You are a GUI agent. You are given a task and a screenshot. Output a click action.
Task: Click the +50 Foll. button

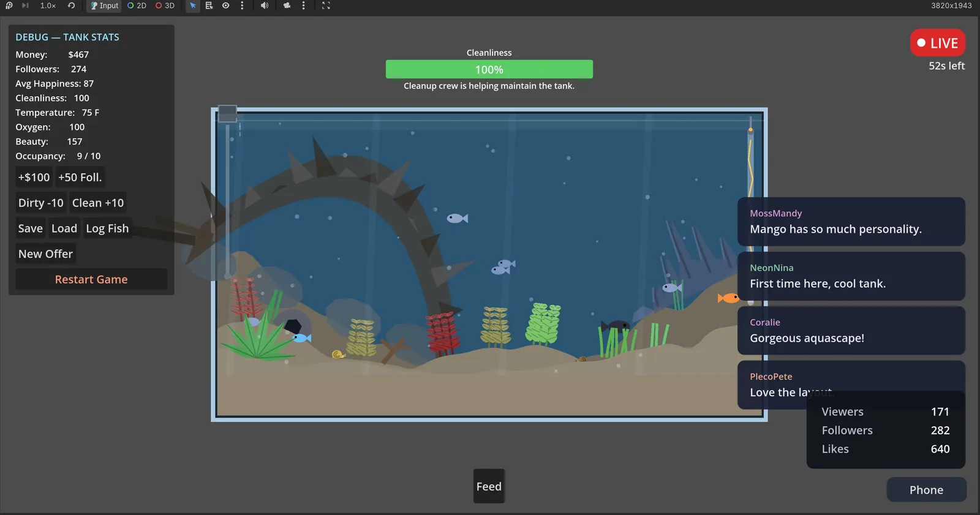point(80,178)
